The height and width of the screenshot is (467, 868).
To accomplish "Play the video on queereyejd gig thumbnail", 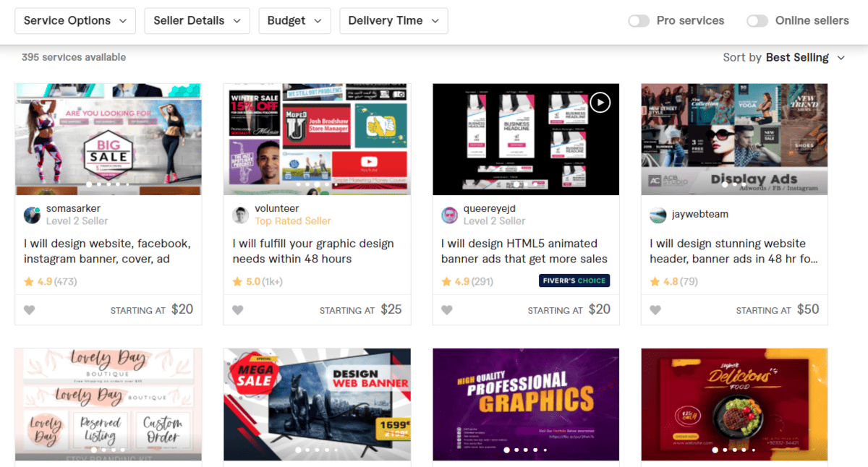I will coord(600,103).
